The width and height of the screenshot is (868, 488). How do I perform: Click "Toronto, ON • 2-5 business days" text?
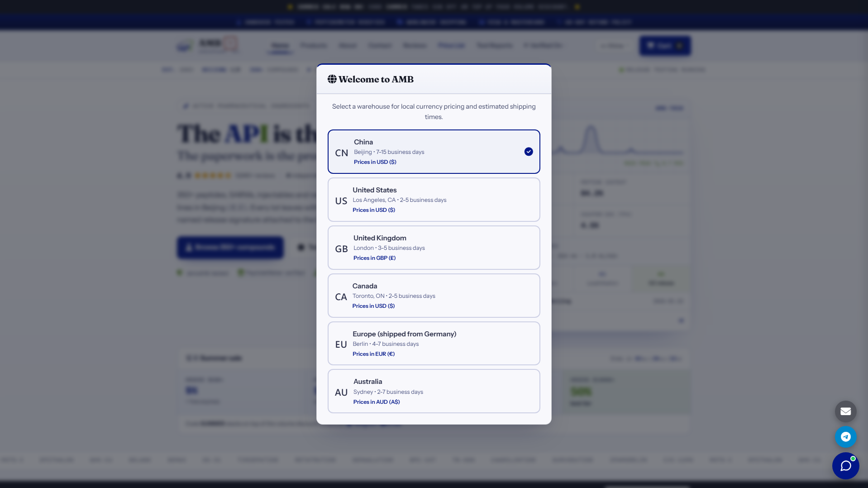(394, 296)
